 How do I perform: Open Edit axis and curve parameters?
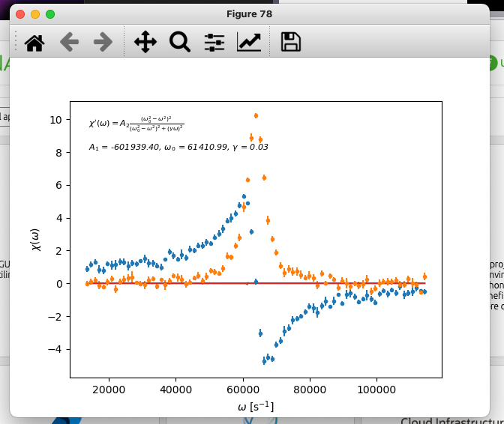(249, 42)
